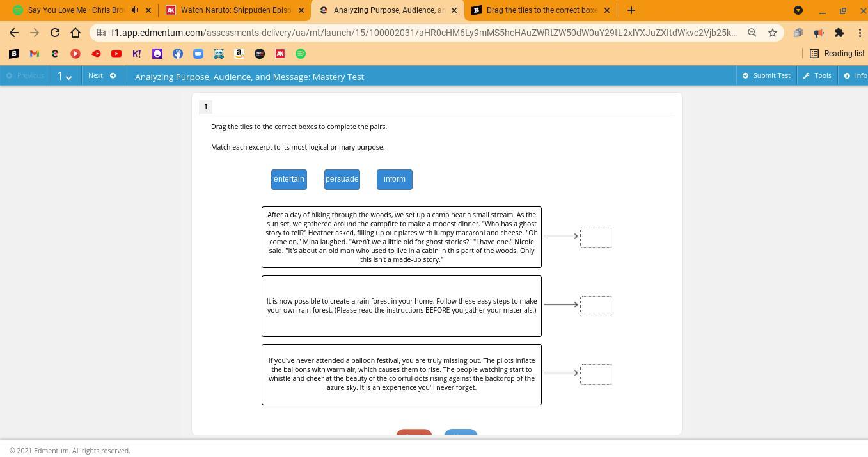The width and height of the screenshot is (868, 457).
Task: Go to the browser home page
Action: (x=75, y=33)
